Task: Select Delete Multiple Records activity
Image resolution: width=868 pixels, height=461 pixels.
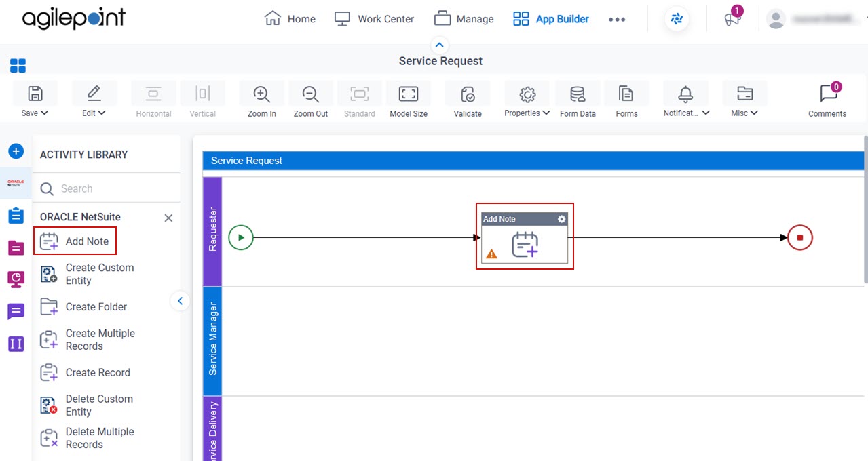Action: [x=88, y=438]
